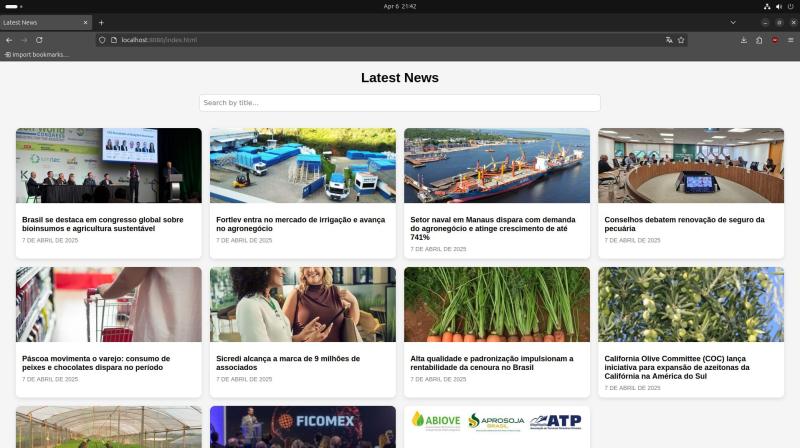Screen dimensions: 800x448
Task: Expand the list all tabs chevron
Action: pyautogui.click(x=733, y=22)
